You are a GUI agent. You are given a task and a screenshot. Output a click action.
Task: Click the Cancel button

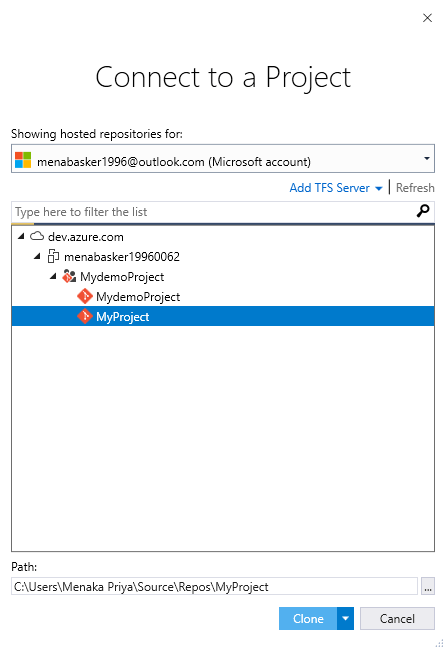397,618
